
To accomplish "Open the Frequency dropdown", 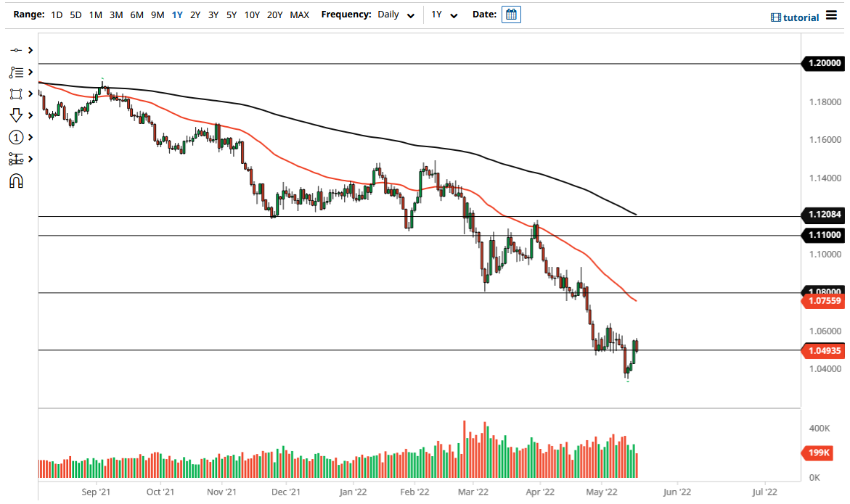I will coord(395,15).
